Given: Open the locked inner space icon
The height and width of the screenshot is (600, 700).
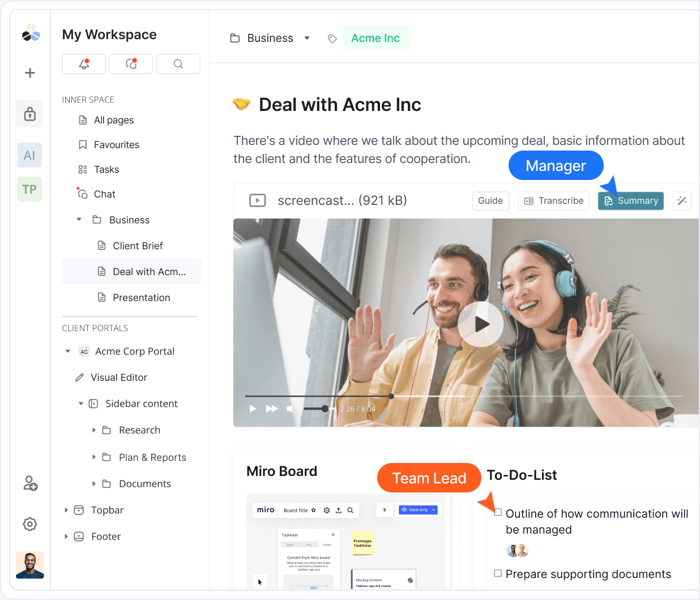Looking at the screenshot, I should (x=30, y=114).
